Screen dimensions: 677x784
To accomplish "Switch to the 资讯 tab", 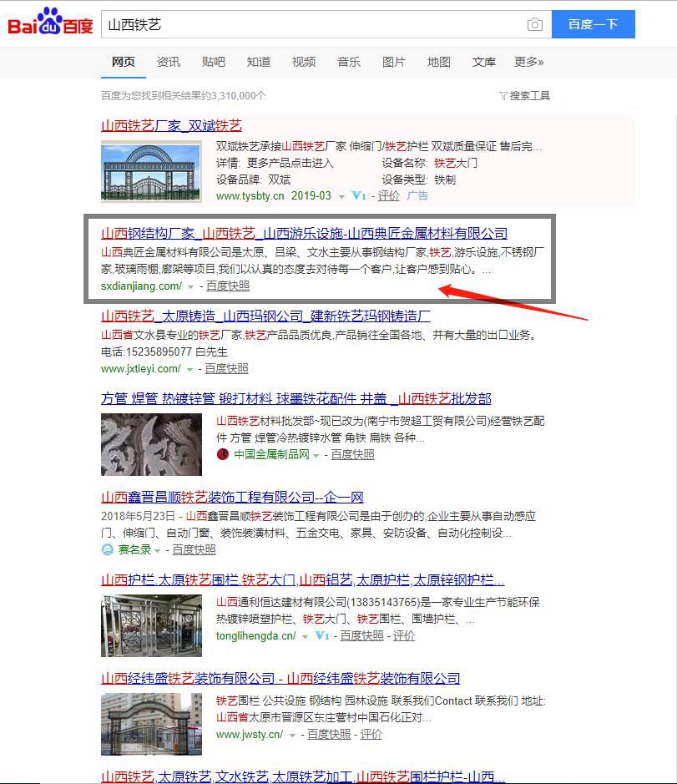I will 169,62.
